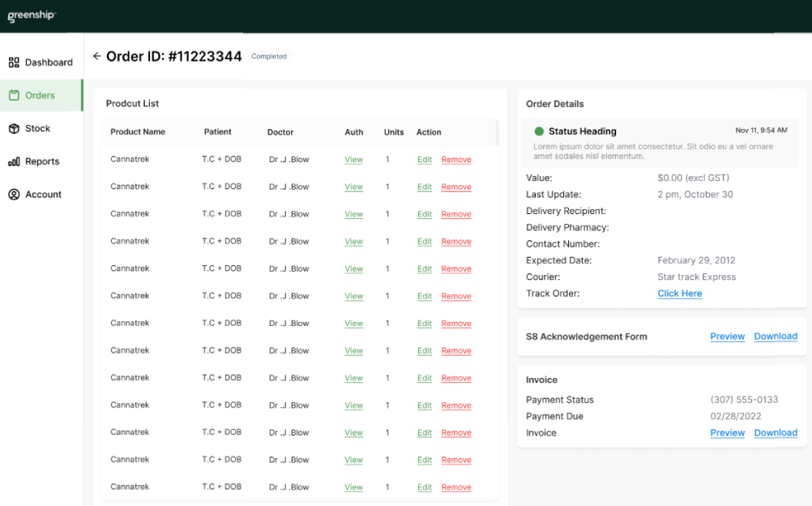View auth for first Cannatrek row
The height and width of the screenshot is (506, 812).
tap(353, 160)
